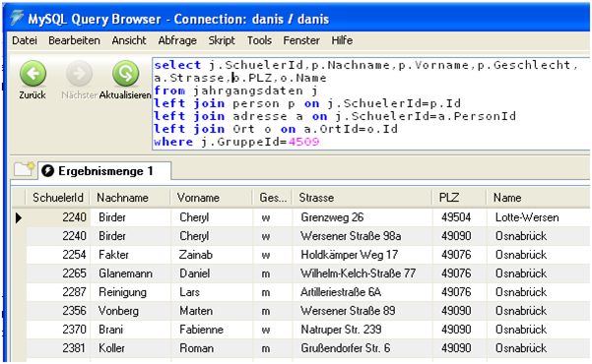Click the black icon on Ergebnismenge 1 tab

pos(48,171)
